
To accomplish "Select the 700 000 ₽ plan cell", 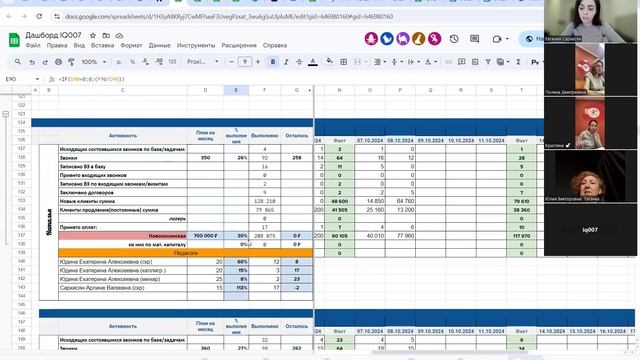I will point(205,236).
